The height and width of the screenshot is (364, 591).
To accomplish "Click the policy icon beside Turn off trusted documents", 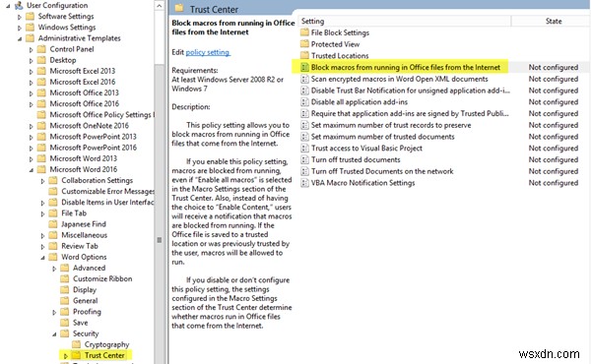I will 304,159.
